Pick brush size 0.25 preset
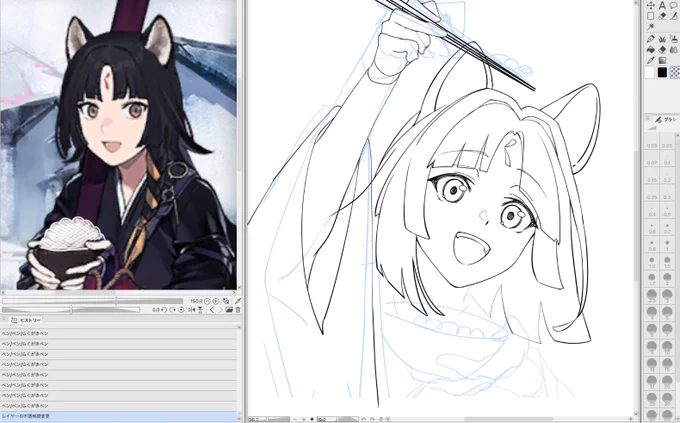Viewport: 680px width, 423px height. click(x=652, y=193)
